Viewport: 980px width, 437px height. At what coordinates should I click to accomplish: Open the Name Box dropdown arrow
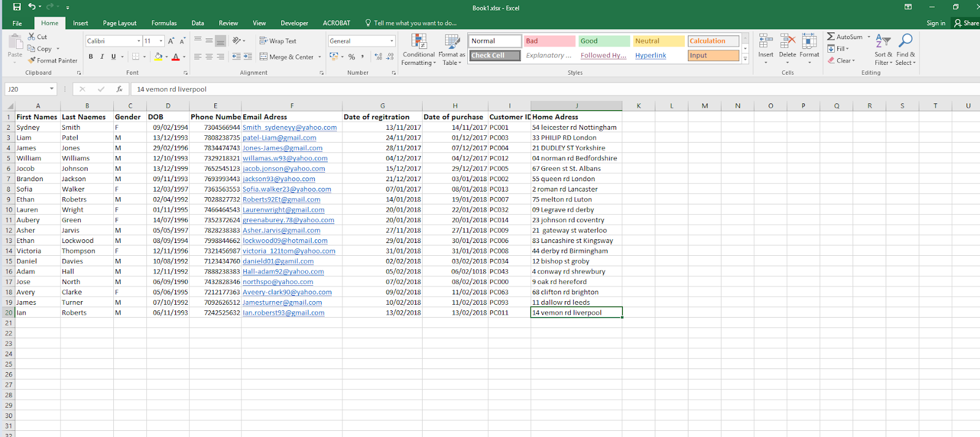point(51,89)
